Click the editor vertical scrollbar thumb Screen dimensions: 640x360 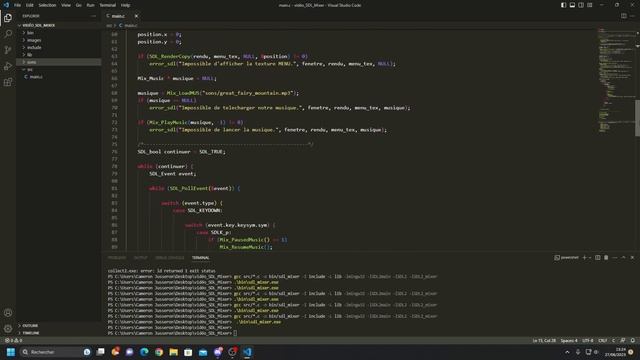click(x=637, y=118)
